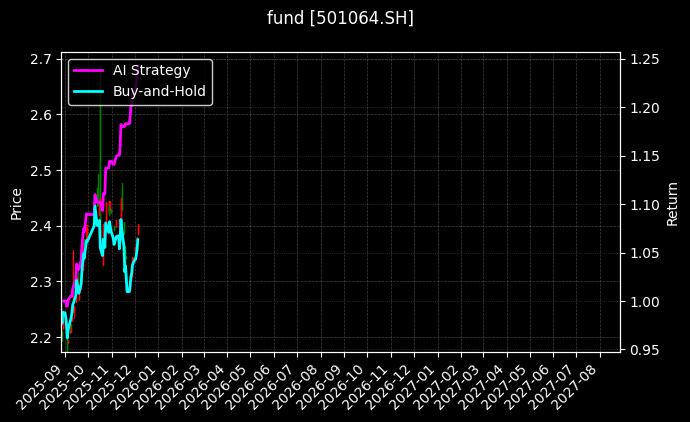Image resolution: width=690 pixels, height=422 pixels.
Task: Click the 2026-07 date tick label
Action: [272, 386]
